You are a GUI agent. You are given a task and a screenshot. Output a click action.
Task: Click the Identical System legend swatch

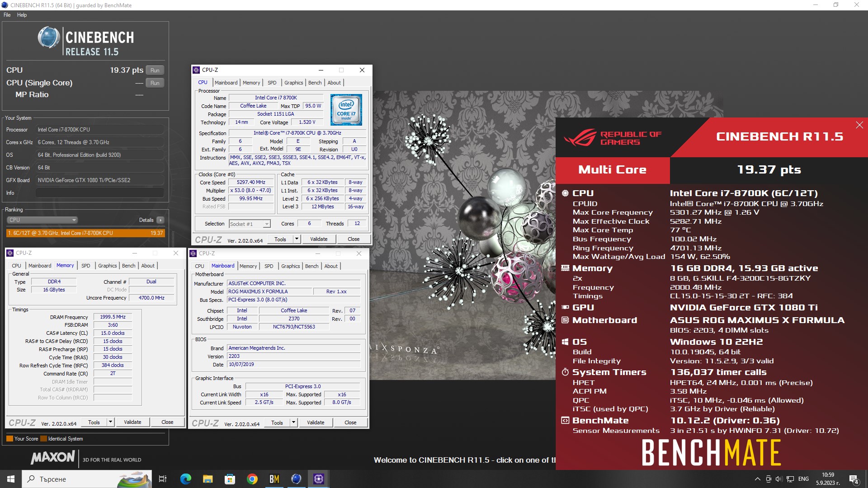[43, 439]
